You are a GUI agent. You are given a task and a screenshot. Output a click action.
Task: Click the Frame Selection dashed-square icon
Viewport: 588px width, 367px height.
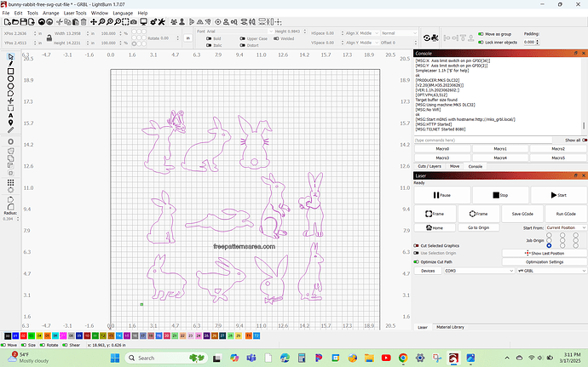pyautogui.click(x=125, y=22)
